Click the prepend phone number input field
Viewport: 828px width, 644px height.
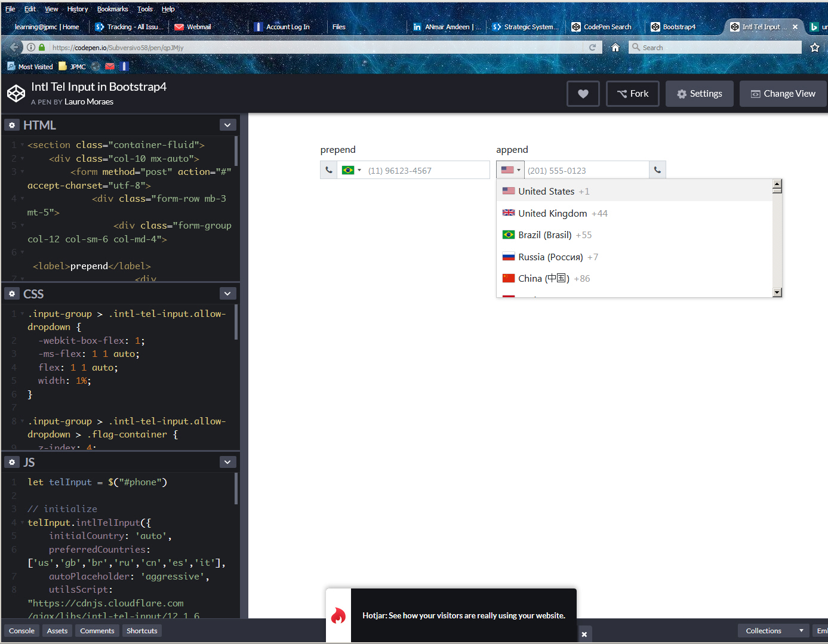426,171
